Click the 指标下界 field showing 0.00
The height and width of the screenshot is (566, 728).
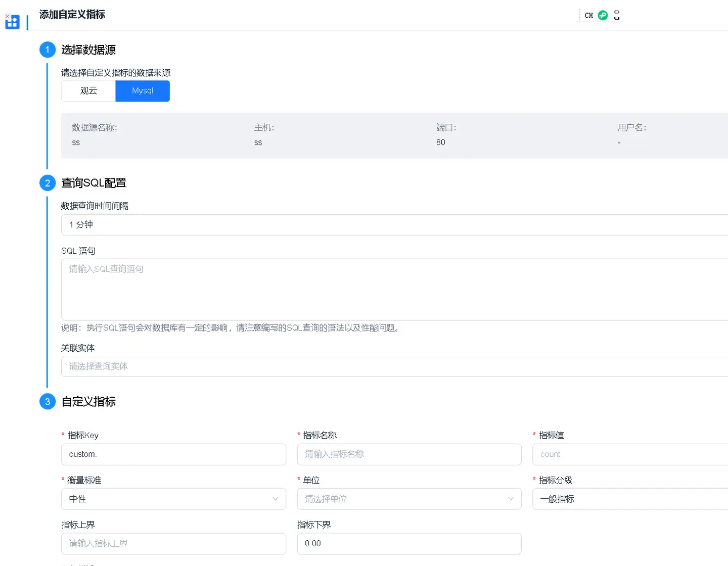click(409, 544)
